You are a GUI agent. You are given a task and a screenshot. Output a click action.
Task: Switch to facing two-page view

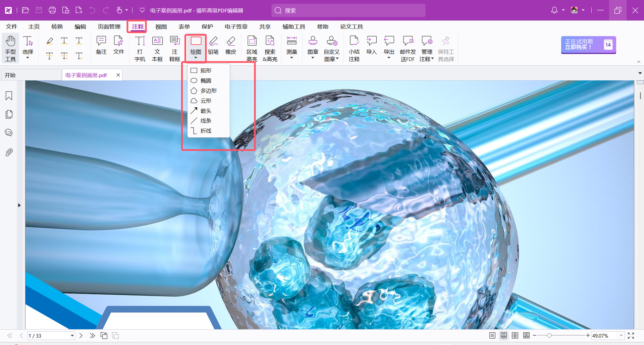pyautogui.click(x=515, y=336)
